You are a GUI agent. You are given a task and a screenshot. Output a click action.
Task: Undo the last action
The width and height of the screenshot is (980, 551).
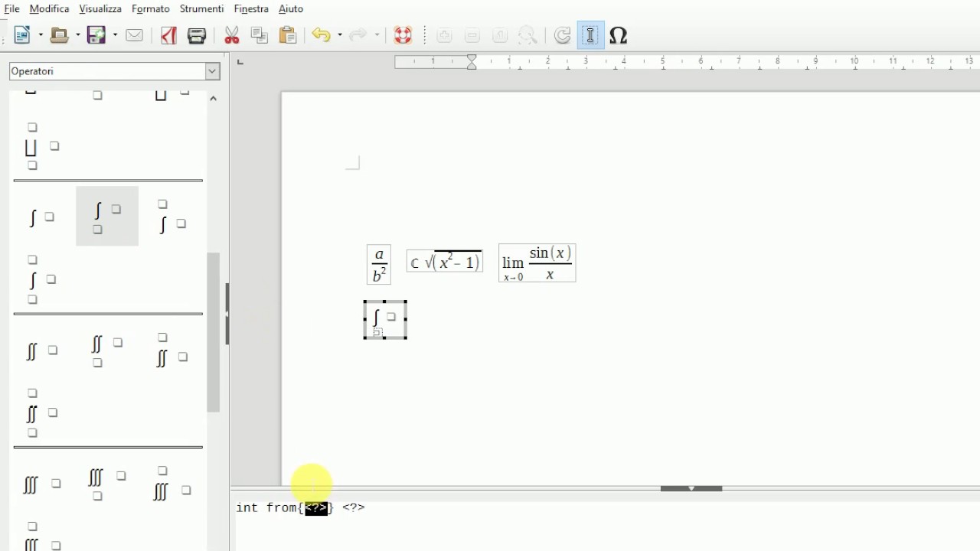coord(322,35)
